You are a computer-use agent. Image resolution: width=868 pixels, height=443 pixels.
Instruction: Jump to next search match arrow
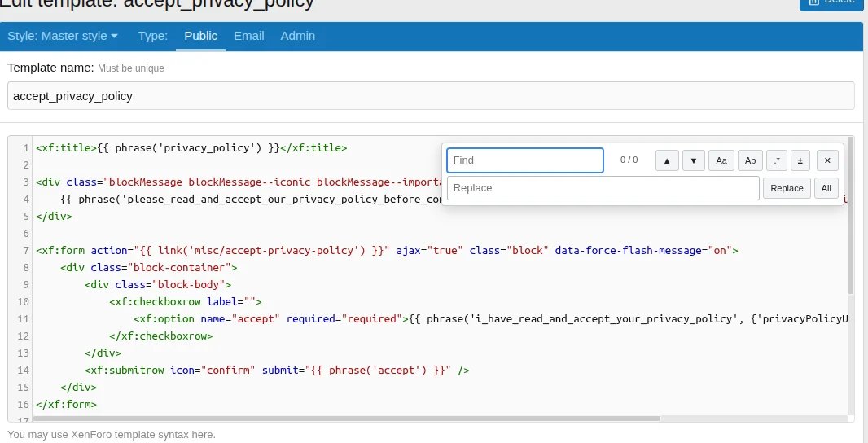coord(693,160)
